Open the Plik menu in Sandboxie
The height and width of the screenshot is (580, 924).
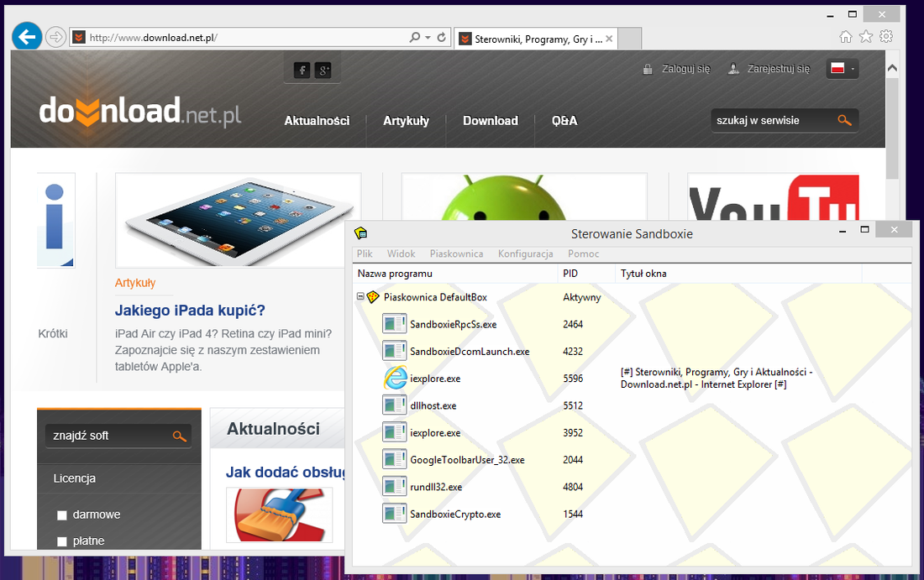(x=365, y=253)
